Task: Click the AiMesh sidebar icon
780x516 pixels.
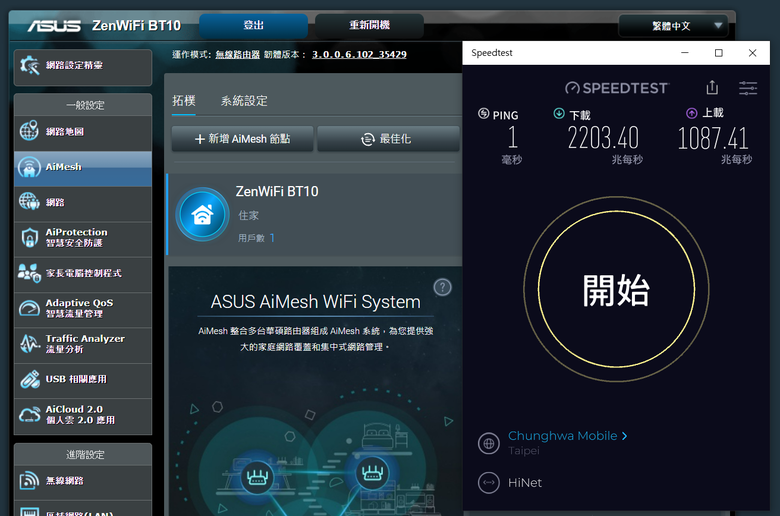Action: 29,167
